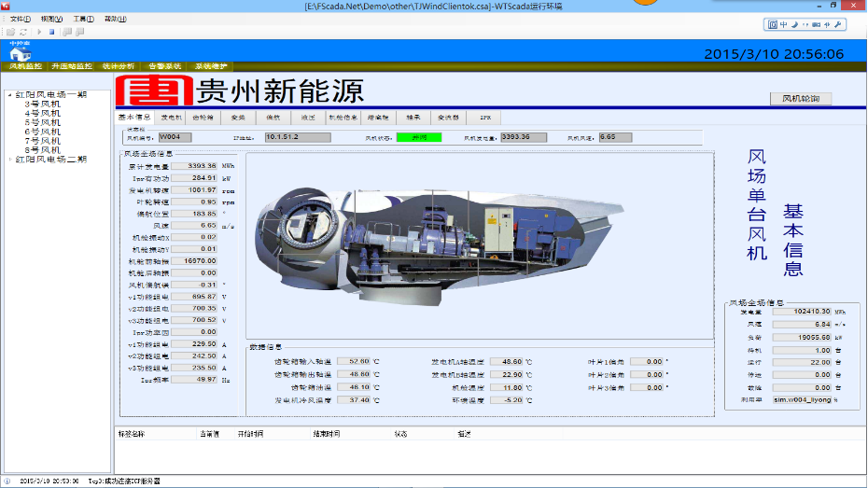Switch to the 变流器 tab
868x488 pixels.
point(448,118)
